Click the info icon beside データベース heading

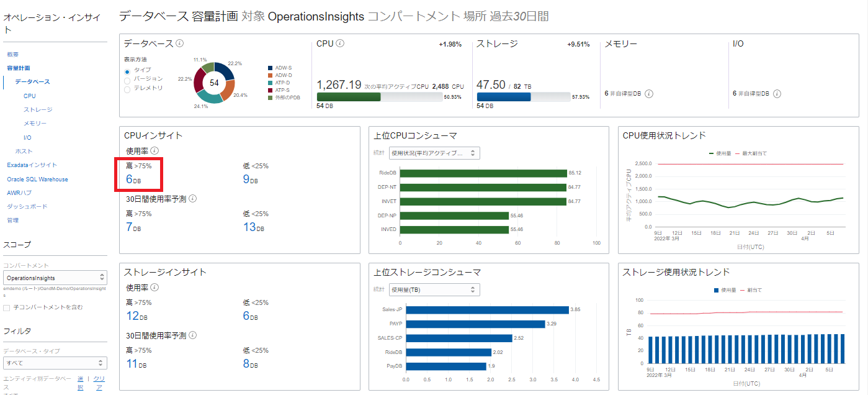[180, 43]
